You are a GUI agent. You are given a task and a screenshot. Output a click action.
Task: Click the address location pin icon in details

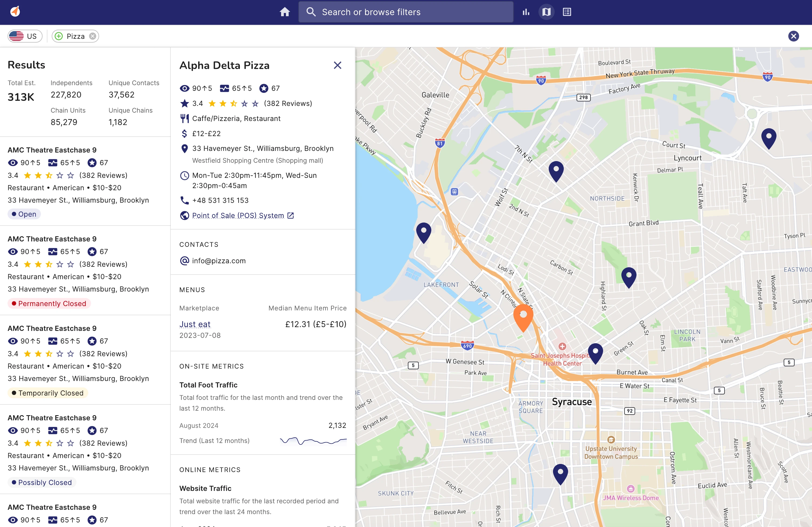(x=184, y=148)
